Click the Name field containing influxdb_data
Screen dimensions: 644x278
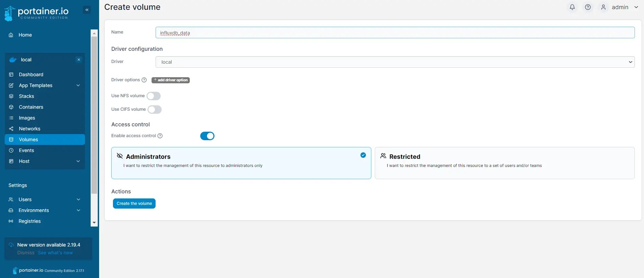point(395,33)
